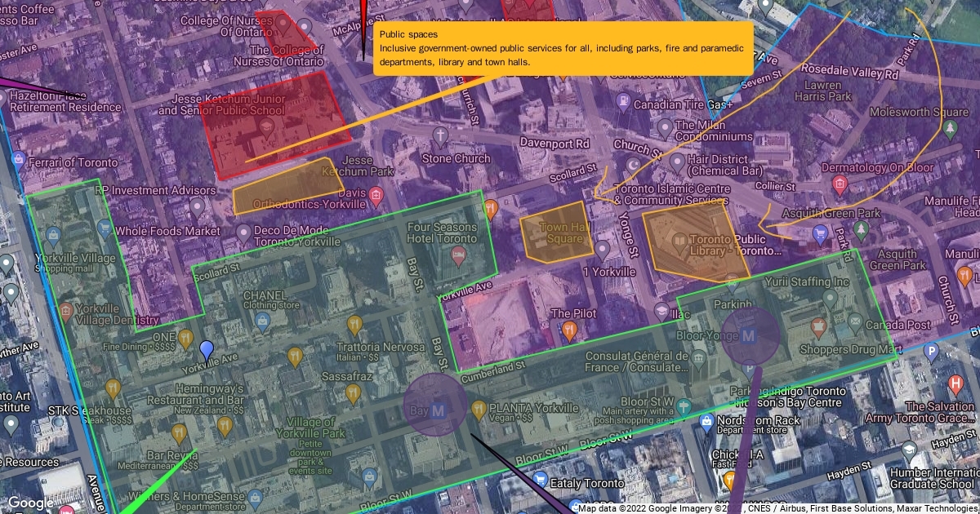Click the Stone Church place marker
980x514 pixels.
tap(440, 135)
